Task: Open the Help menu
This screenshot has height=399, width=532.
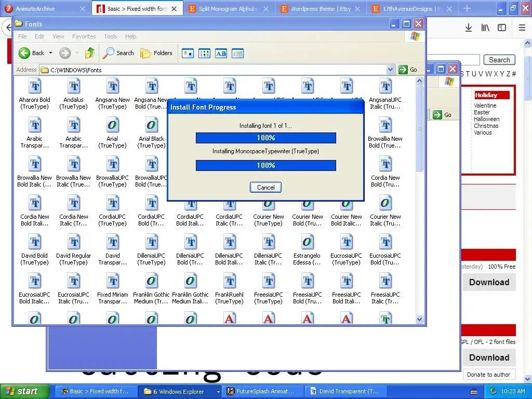Action: pyautogui.click(x=130, y=36)
